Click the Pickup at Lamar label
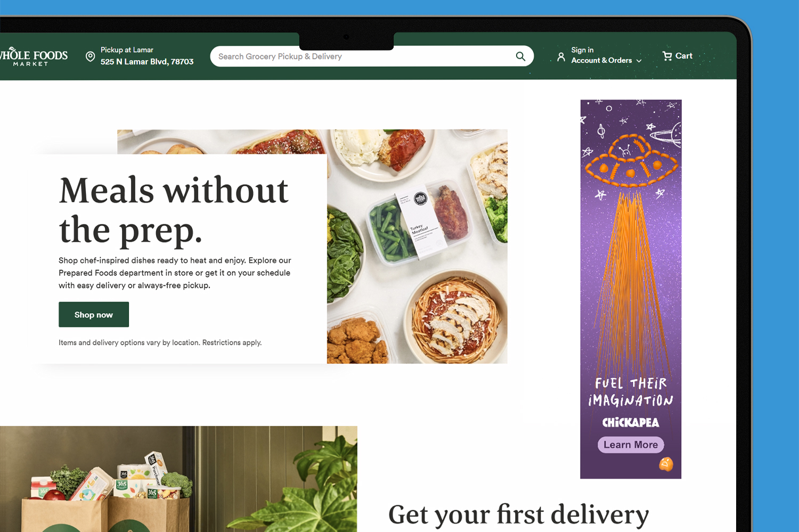Image resolution: width=799 pixels, height=532 pixels. coord(127,50)
